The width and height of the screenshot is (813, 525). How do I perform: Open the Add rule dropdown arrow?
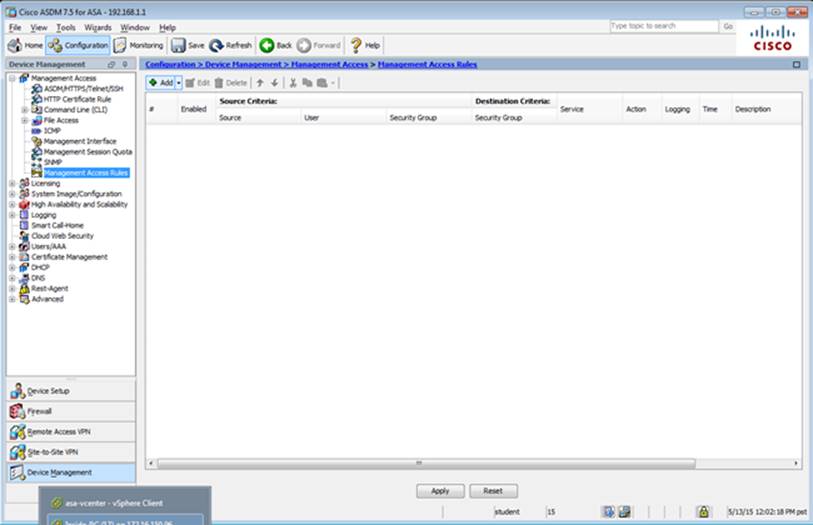point(179,82)
